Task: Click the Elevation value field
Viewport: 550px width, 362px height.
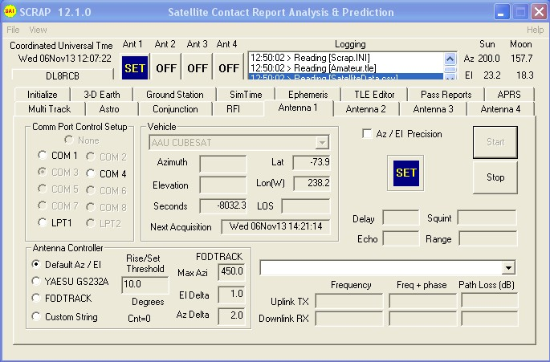Action: 223,185
